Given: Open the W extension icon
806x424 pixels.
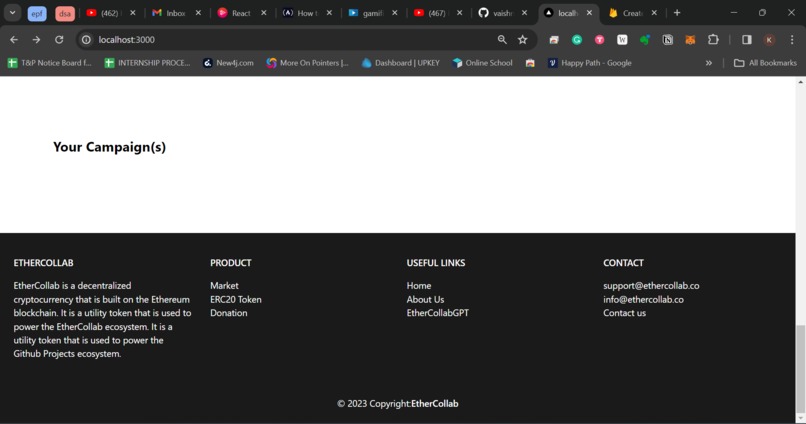Looking at the screenshot, I should click(x=622, y=40).
